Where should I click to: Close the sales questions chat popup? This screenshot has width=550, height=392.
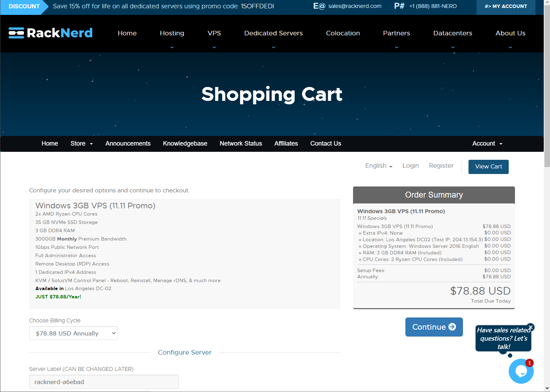(531, 327)
